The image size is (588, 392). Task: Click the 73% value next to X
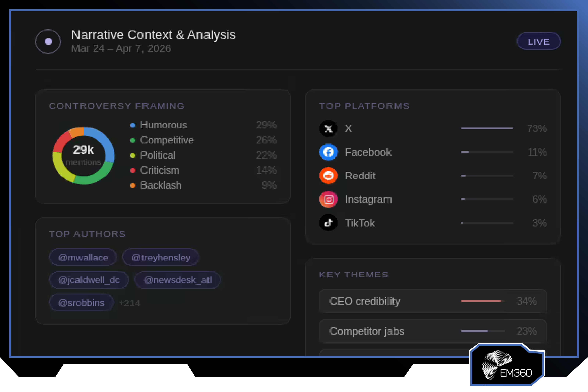[x=537, y=129]
